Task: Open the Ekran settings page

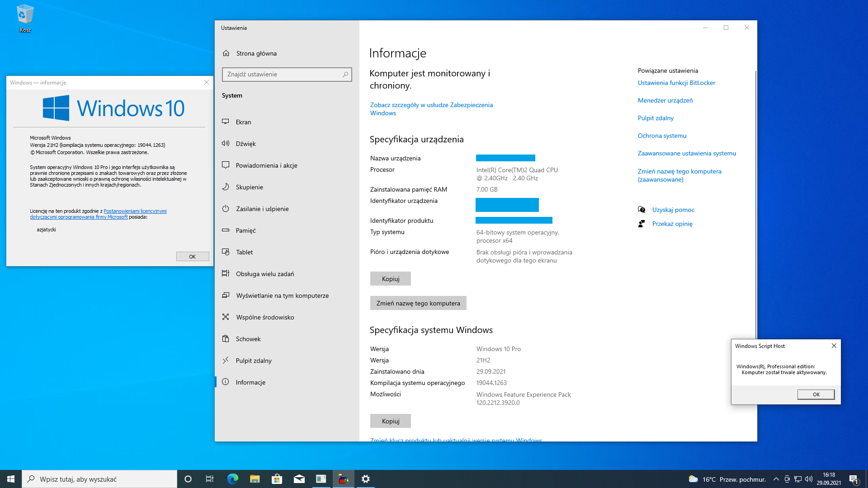Action: point(287,122)
